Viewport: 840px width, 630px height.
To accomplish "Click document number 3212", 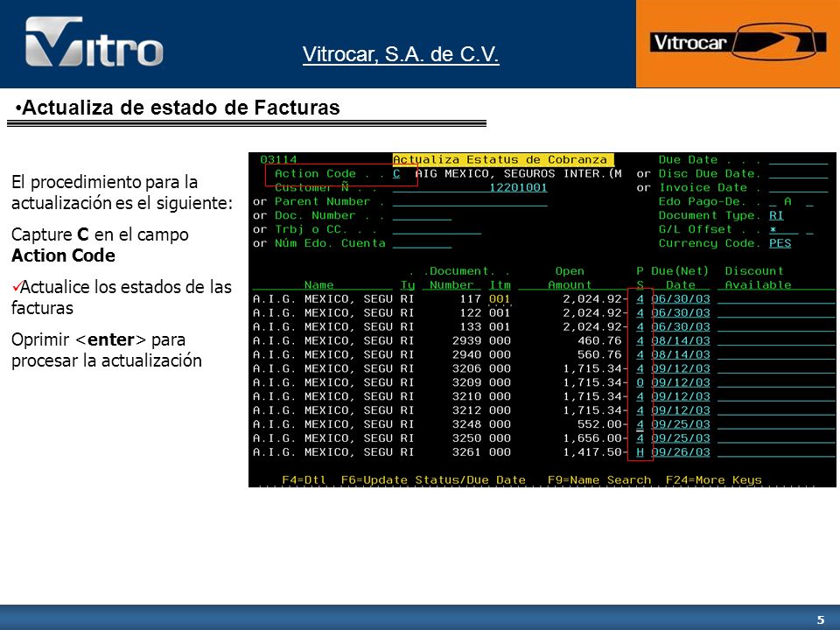I will click(x=466, y=410).
